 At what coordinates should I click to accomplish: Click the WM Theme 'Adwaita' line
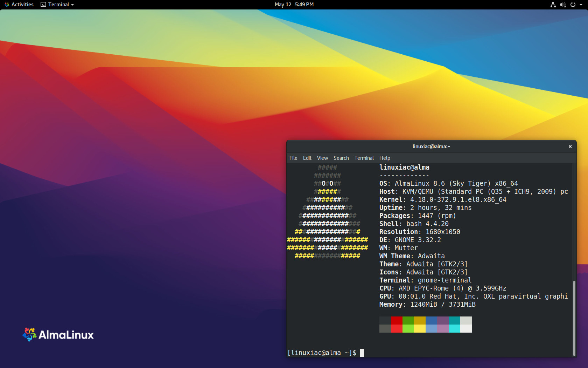412,256
